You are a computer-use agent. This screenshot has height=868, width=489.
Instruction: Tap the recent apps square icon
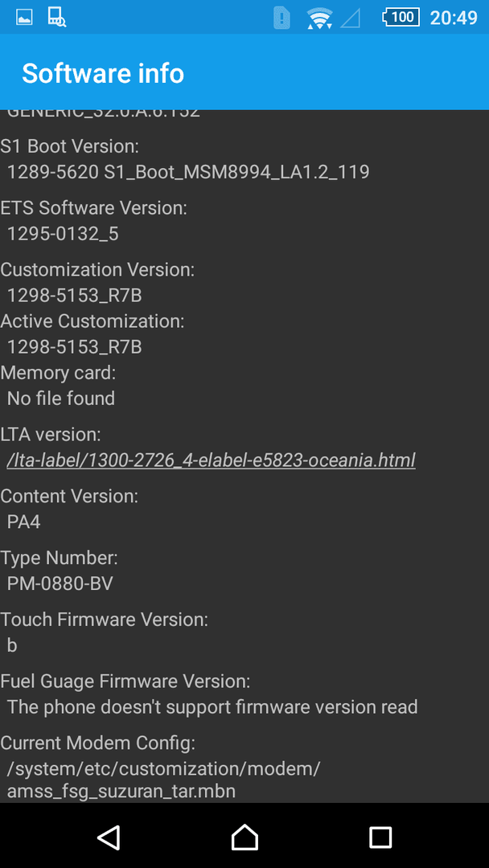tap(380, 837)
